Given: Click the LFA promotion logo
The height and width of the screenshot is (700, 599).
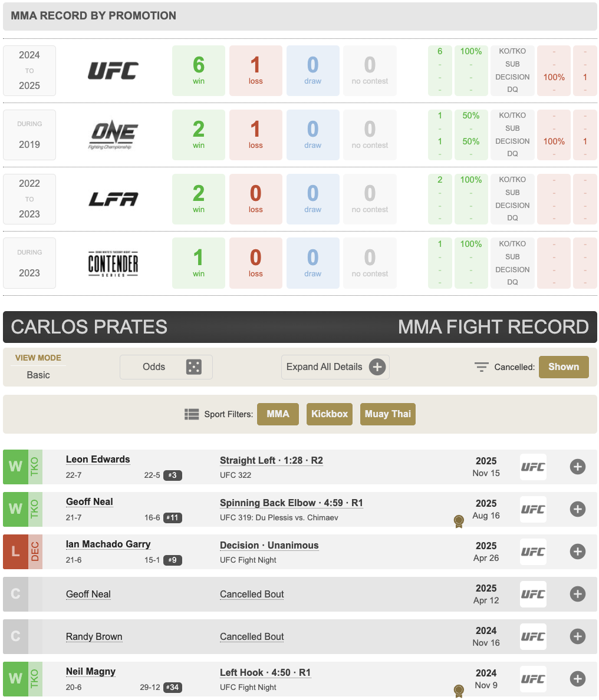Looking at the screenshot, I should [113, 199].
